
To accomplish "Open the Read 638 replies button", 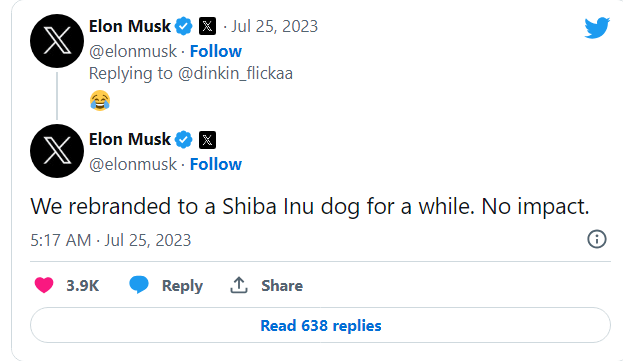I will pos(320,325).
